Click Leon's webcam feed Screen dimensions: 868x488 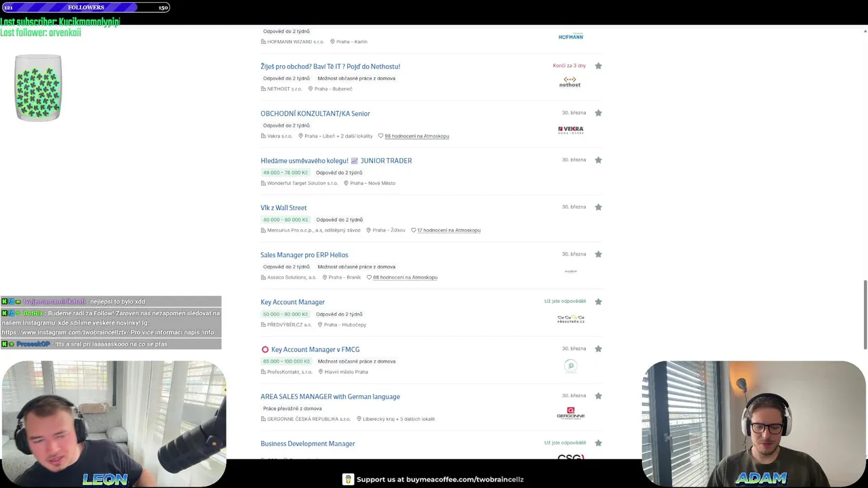(114, 423)
